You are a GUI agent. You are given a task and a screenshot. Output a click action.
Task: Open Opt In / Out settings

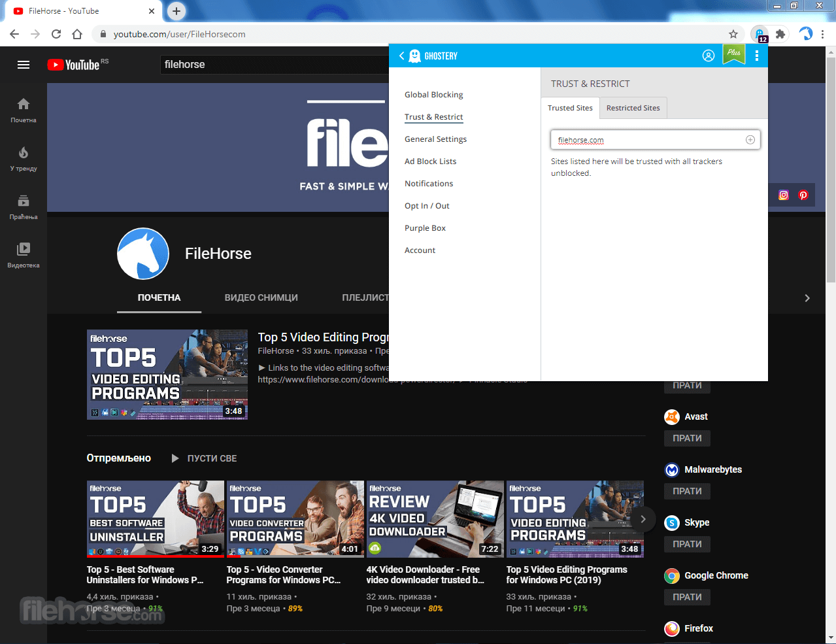[x=427, y=206]
